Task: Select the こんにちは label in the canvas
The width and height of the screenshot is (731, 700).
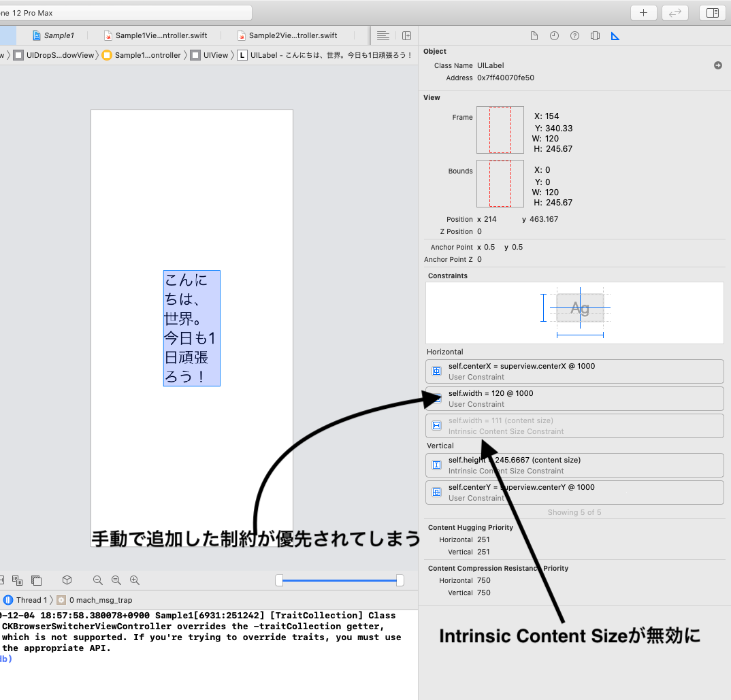Action: click(x=192, y=328)
